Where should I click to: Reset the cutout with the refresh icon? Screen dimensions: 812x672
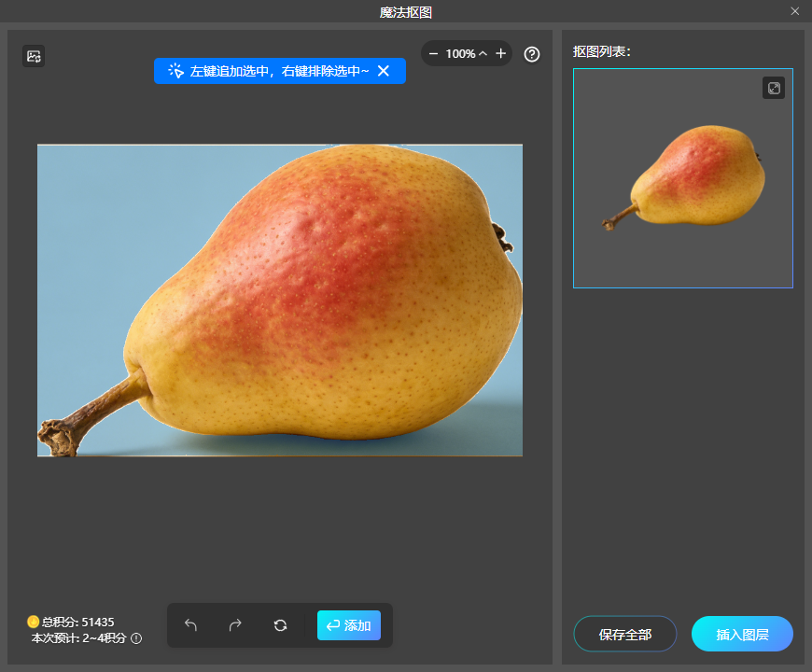(280, 625)
